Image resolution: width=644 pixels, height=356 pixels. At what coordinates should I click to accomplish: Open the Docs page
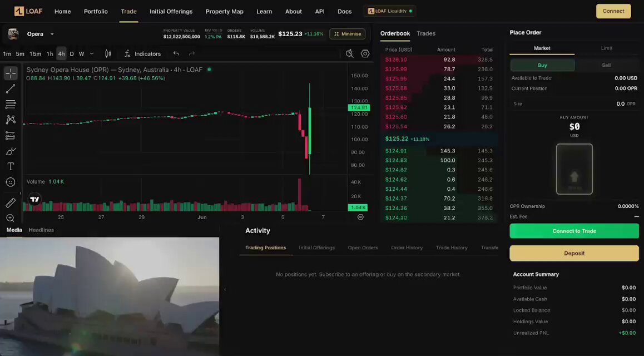pos(344,12)
